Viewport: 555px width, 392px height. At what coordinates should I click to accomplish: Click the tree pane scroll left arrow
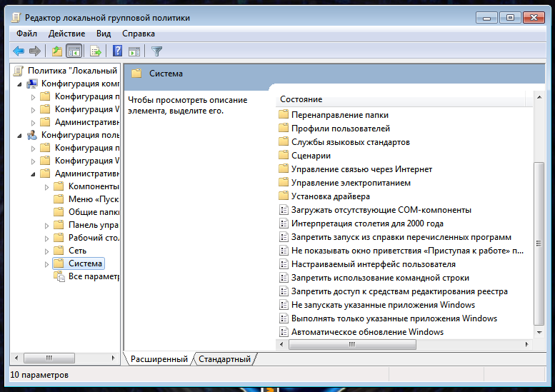click(x=16, y=358)
